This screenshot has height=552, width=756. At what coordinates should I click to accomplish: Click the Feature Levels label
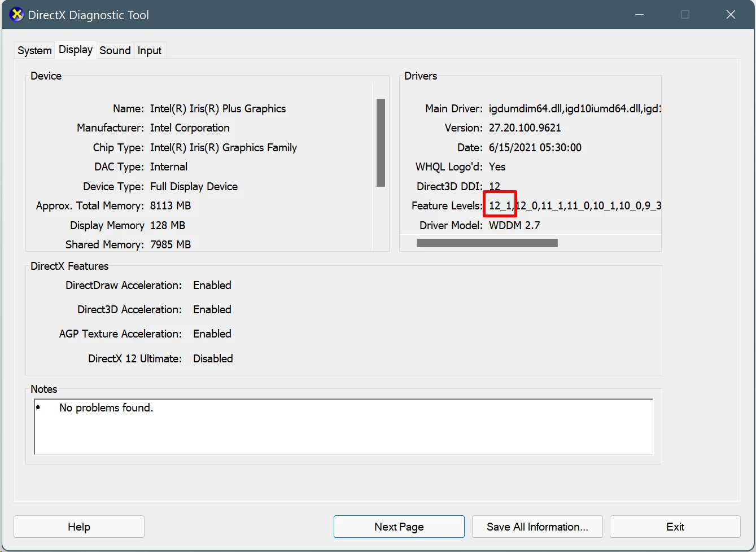coord(447,205)
